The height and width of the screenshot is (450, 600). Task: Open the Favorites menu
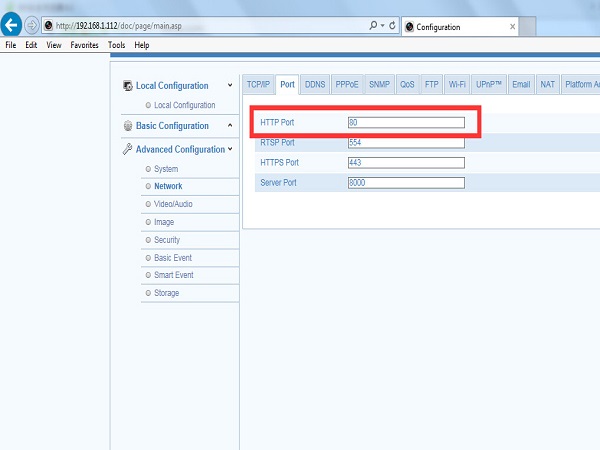click(x=85, y=45)
